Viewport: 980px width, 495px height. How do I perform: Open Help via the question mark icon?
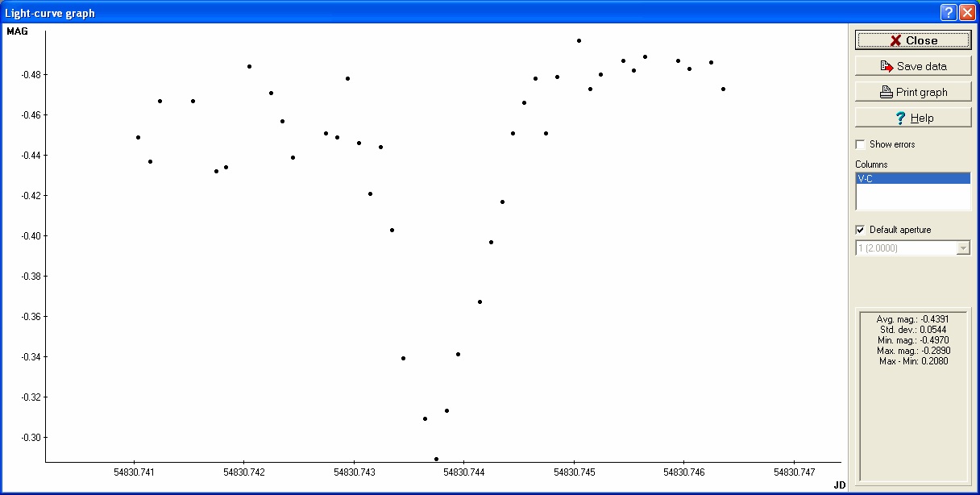tap(901, 118)
